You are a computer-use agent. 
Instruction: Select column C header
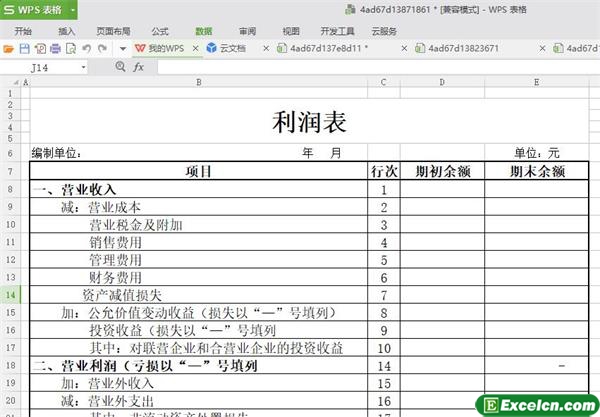[x=384, y=82]
